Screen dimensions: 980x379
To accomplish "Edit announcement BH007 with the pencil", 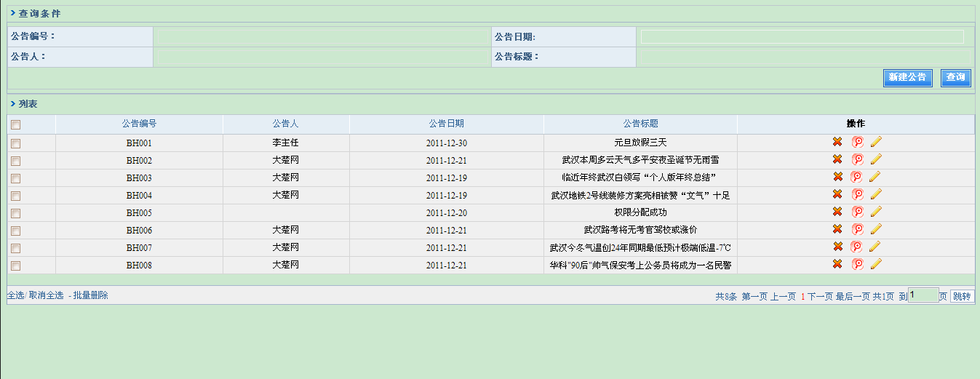I will [875, 247].
